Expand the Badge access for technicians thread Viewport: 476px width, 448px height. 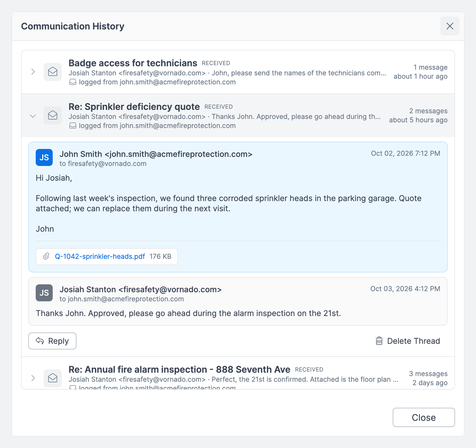(x=33, y=72)
